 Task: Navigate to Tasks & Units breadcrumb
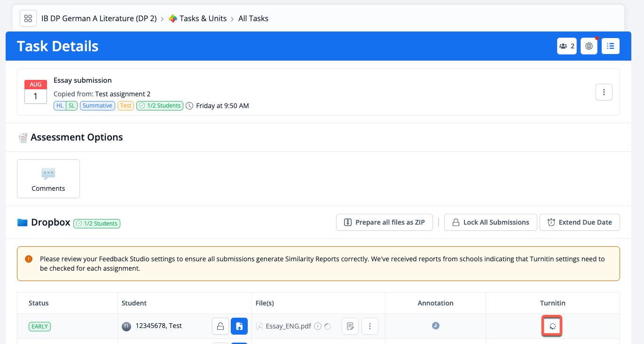click(203, 19)
